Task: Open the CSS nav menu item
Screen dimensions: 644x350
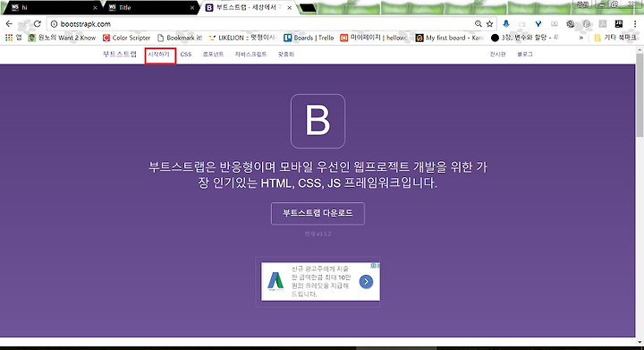Action: tap(186, 55)
